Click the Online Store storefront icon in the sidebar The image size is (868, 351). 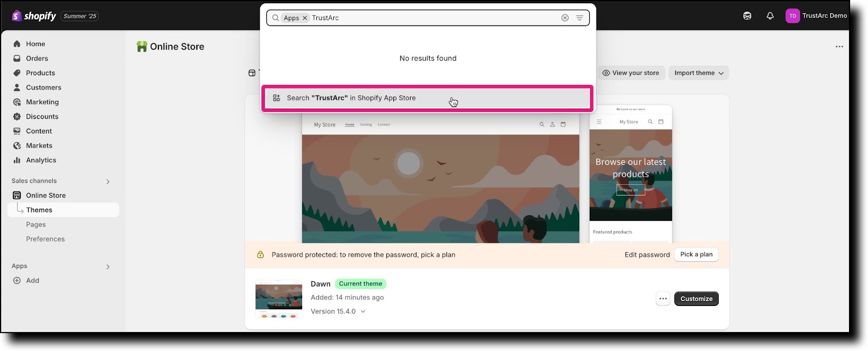pos(17,196)
